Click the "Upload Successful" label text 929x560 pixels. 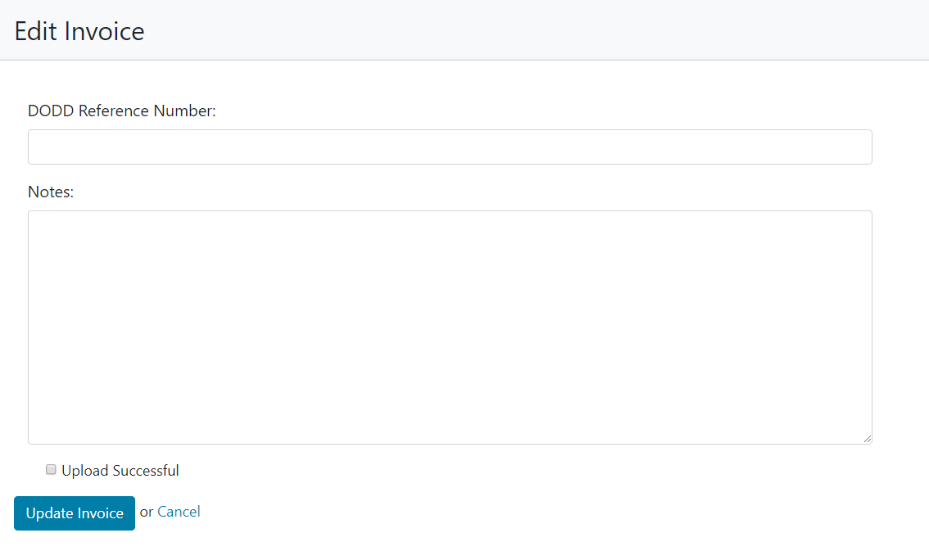[x=120, y=471]
